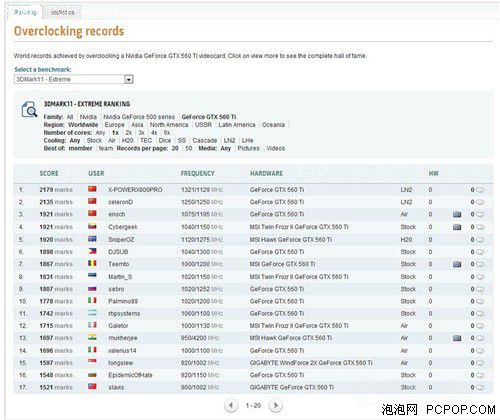Sort table by SCORE column
This screenshot has height=420, width=500.
(x=49, y=173)
